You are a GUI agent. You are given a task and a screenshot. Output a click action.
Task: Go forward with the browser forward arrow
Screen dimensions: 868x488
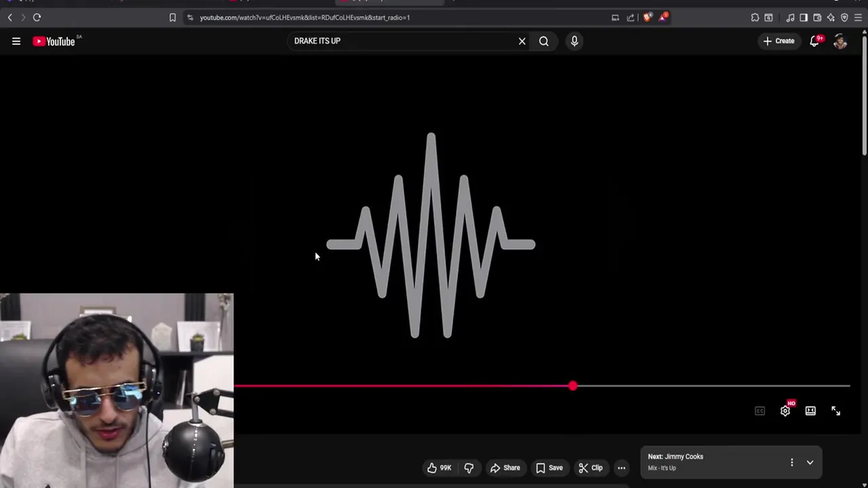coord(22,17)
